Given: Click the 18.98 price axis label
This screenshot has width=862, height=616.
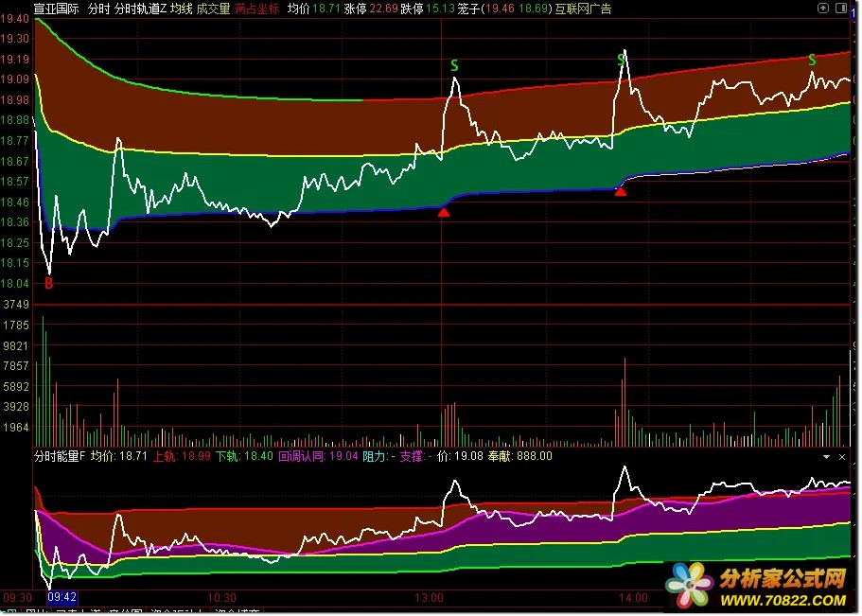Looking at the screenshot, I should point(15,100).
